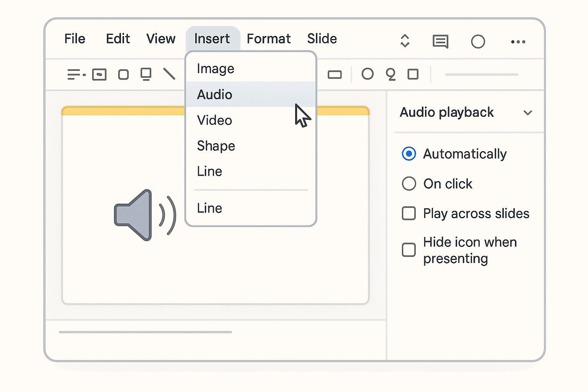Open the Format menu
This screenshot has width=588, height=392.
268,39
